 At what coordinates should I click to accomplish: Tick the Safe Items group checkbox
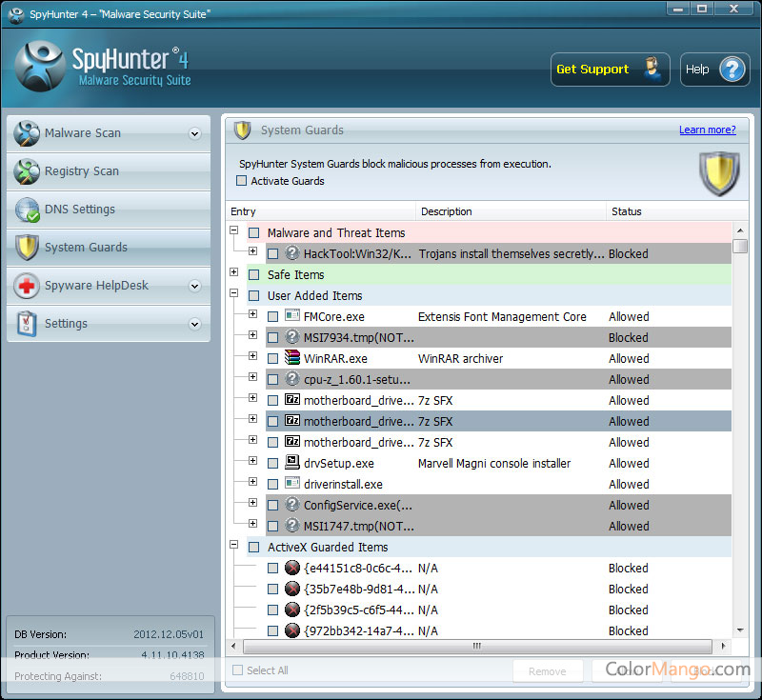[253, 275]
